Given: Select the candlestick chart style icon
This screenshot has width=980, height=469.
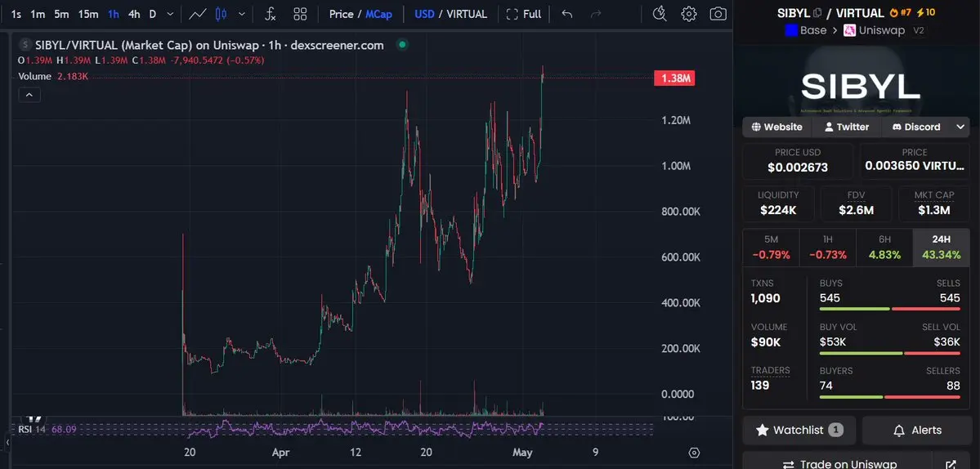Looking at the screenshot, I should click(x=221, y=14).
